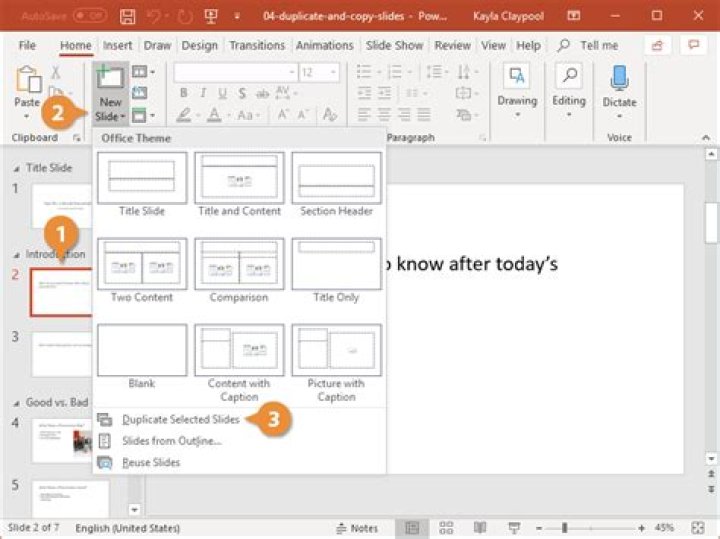Toggle AutoSave switch

pos(90,17)
